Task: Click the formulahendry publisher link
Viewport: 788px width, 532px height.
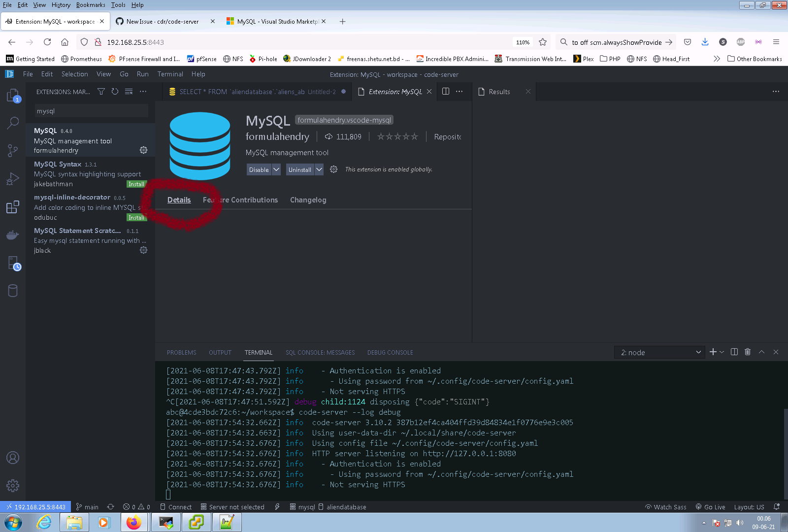Action: click(277, 136)
